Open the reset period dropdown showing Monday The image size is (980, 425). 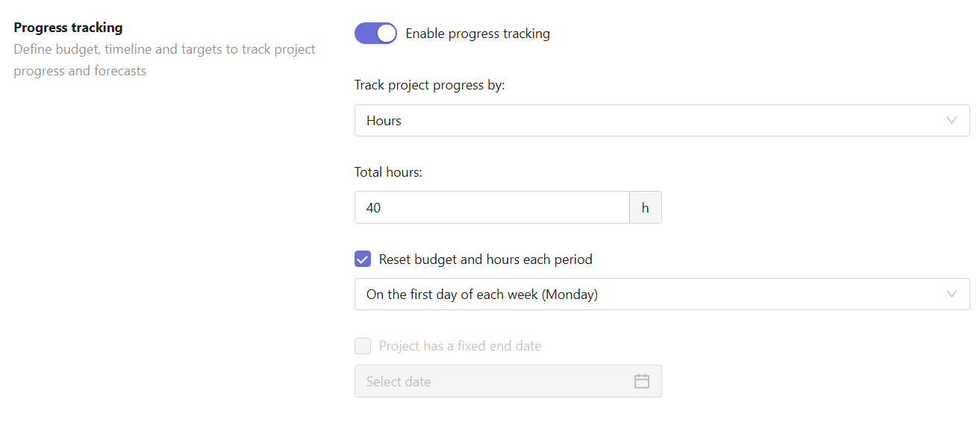[x=662, y=295]
